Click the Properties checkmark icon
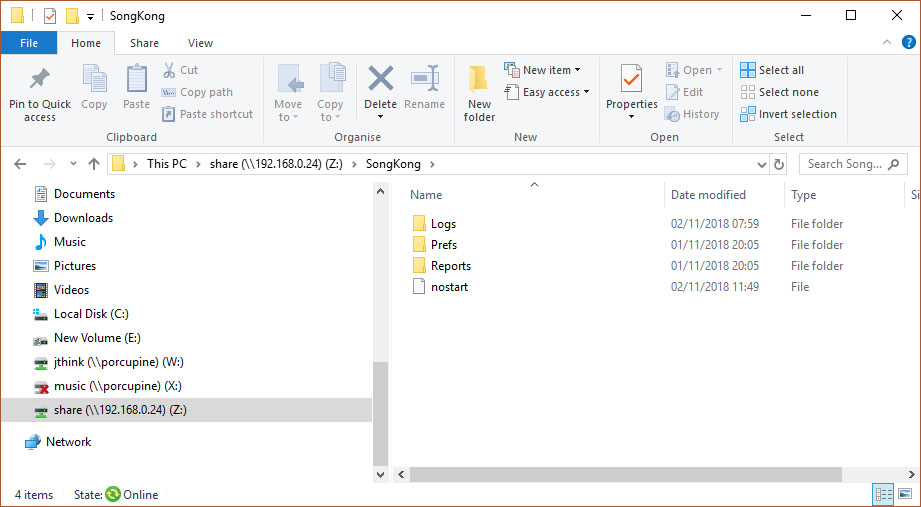Viewport: 921px width, 507px height. click(631, 79)
